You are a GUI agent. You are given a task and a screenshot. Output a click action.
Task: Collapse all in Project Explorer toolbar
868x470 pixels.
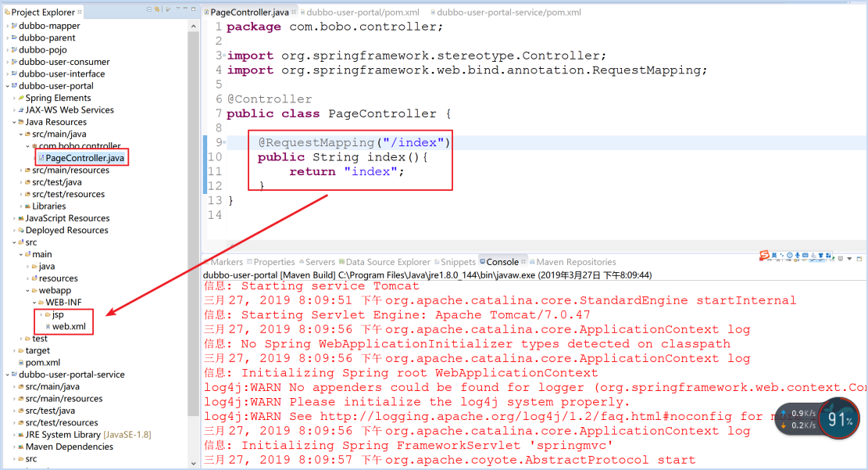pyautogui.click(x=149, y=9)
